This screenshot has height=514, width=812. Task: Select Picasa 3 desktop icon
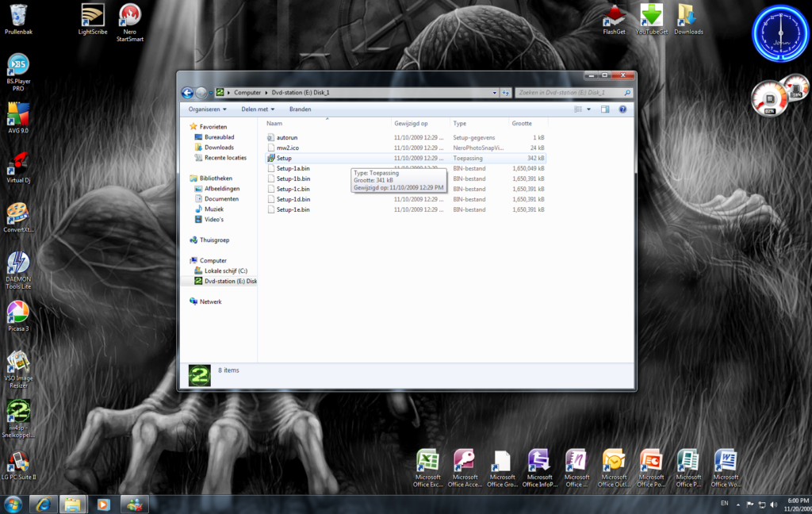click(x=18, y=316)
